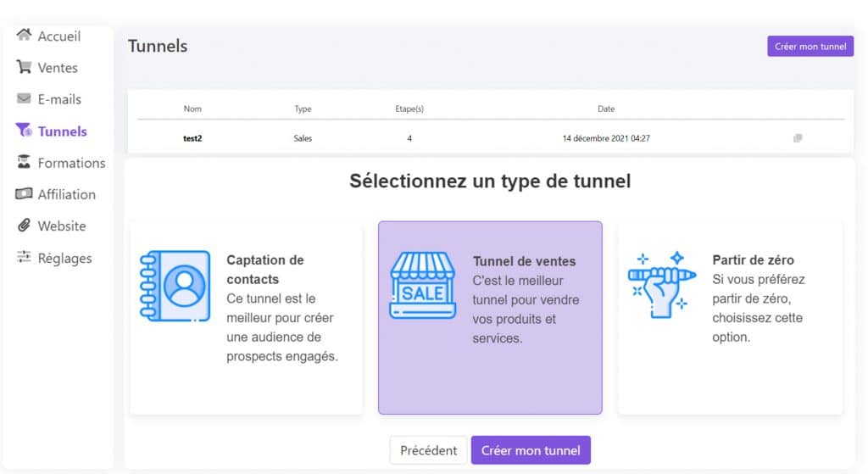Screen dimensions: 868x474
Task: Click the Sélectionnez un type de tunnel heading
Action: point(490,181)
